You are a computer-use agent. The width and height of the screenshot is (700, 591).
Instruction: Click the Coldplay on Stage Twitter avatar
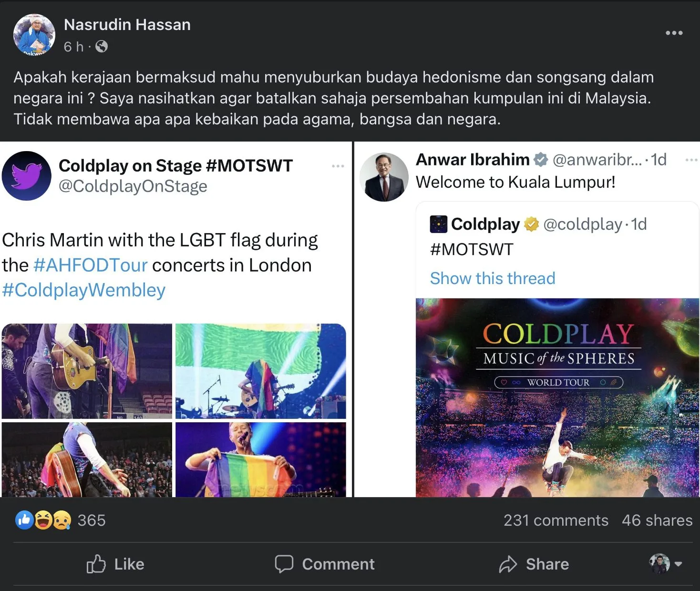pyautogui.click(x=27, y=176)
